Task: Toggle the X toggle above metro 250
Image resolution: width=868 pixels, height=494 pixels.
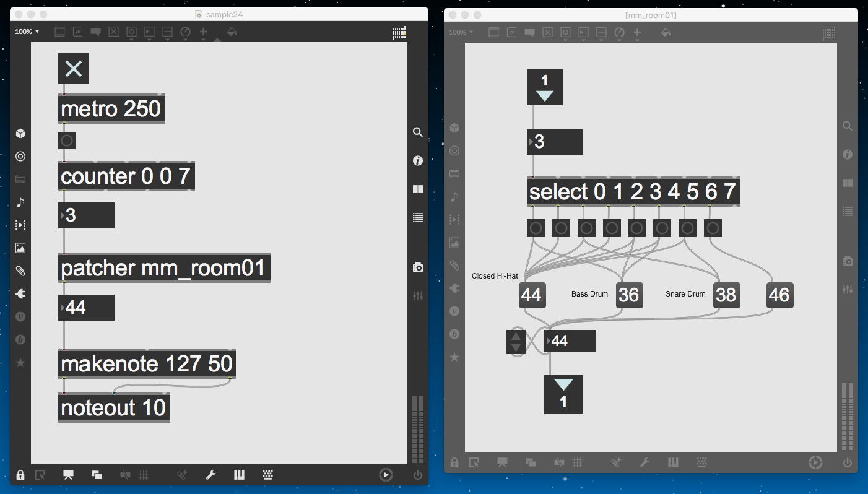Action: [74, 69]
